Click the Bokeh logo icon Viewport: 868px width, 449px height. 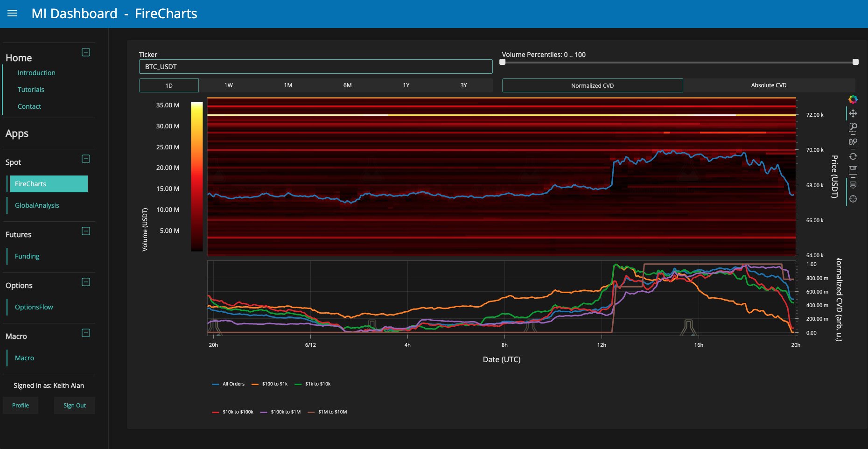click(x=853, y=99)
